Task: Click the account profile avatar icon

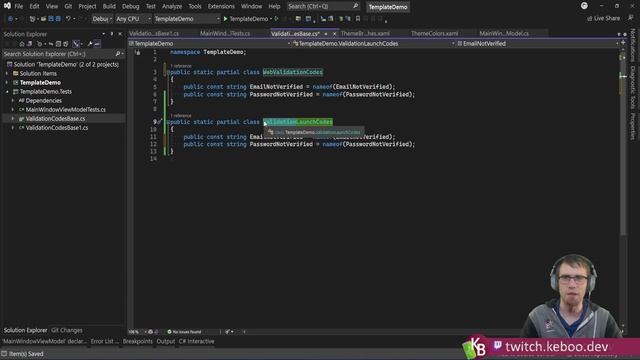Action: click(x=584, y=6)
